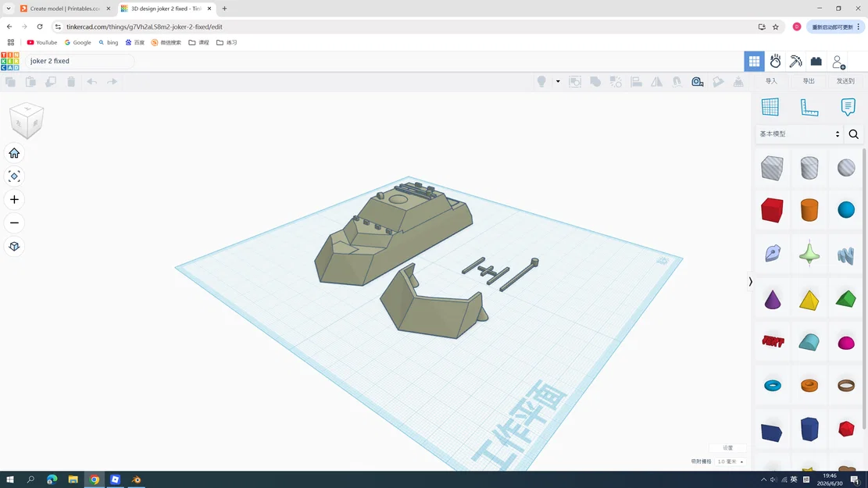Switch to the 3D design grid view
Viewport: 868px width, 488px height.
pos(754,62)
